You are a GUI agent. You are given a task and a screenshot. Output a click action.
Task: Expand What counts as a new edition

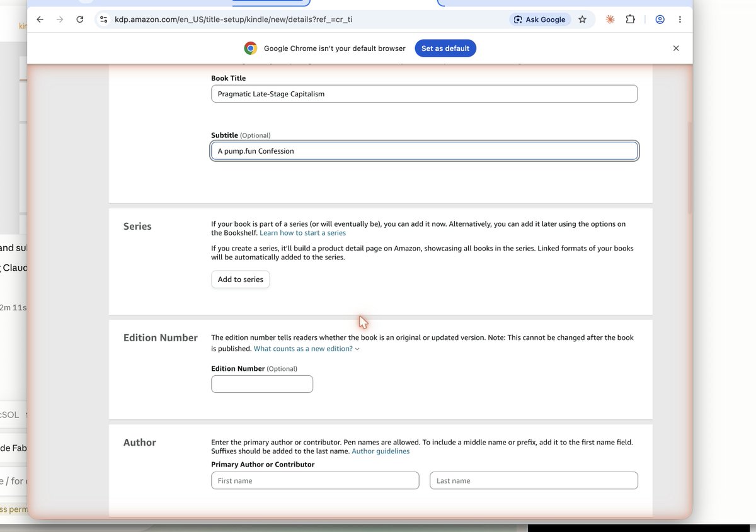(306, 349)
